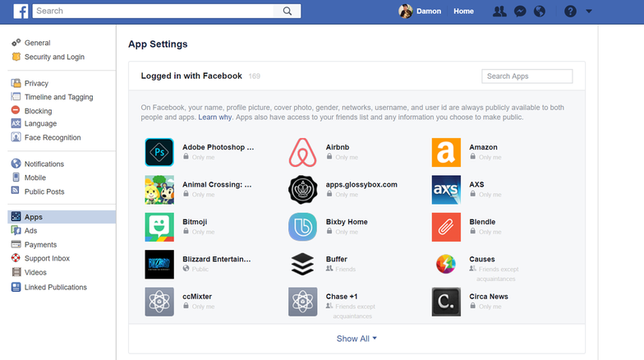
Task: Open the Friend Requests icon
Action: coord(499,12)
